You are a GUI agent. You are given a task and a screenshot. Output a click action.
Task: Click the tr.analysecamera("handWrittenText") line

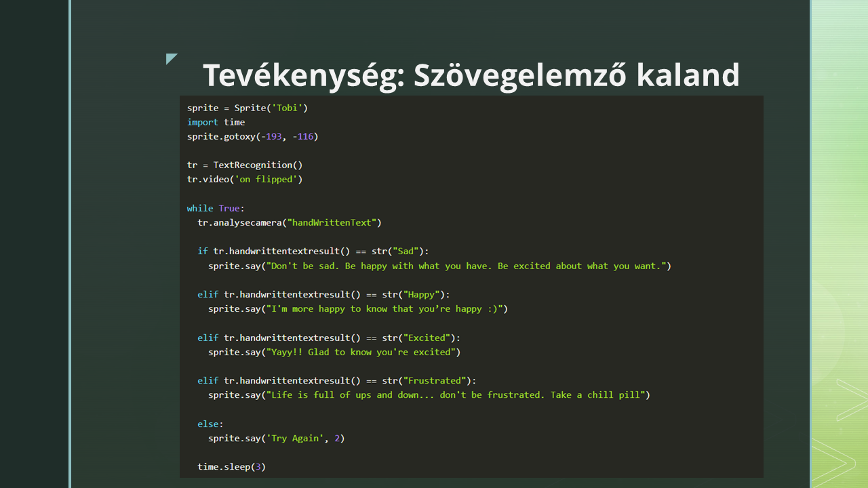tap(290, 222)
